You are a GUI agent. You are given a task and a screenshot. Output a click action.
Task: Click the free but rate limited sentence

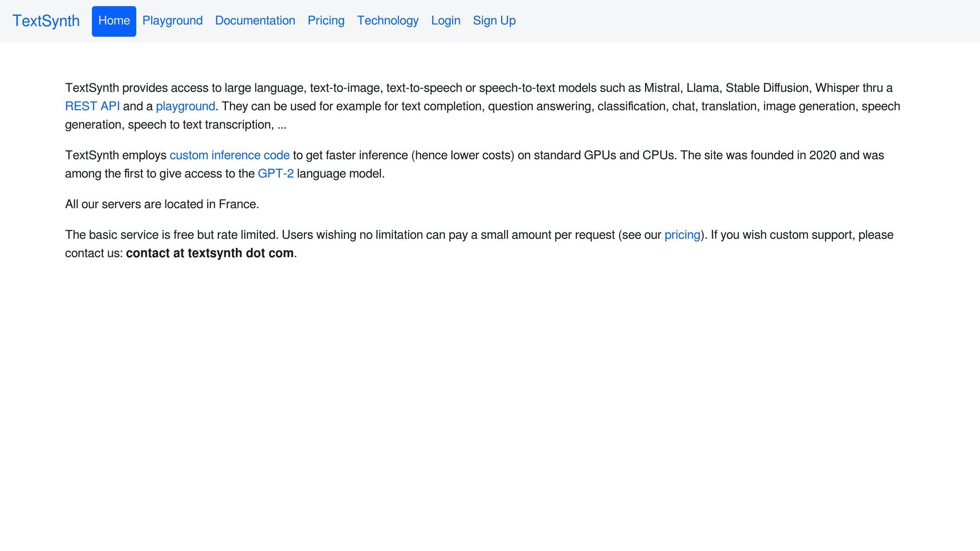[172, 235]
